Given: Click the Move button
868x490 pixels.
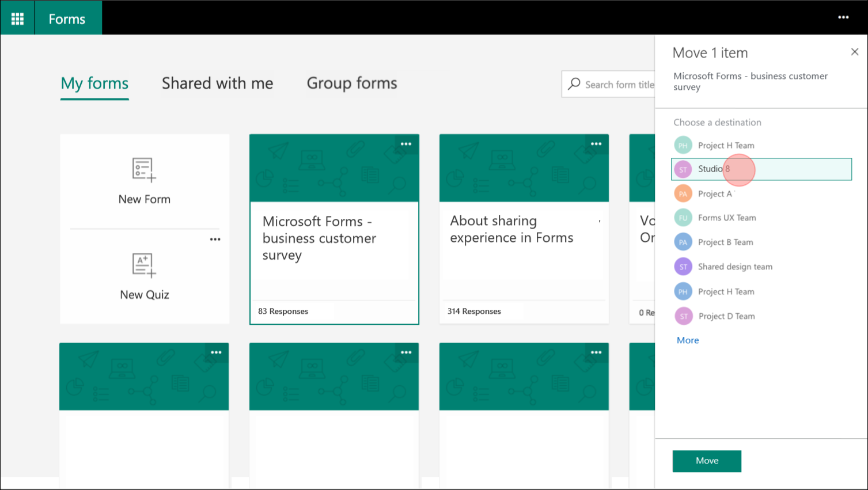Looking at the screenshot, I should (x=706, y=461).
